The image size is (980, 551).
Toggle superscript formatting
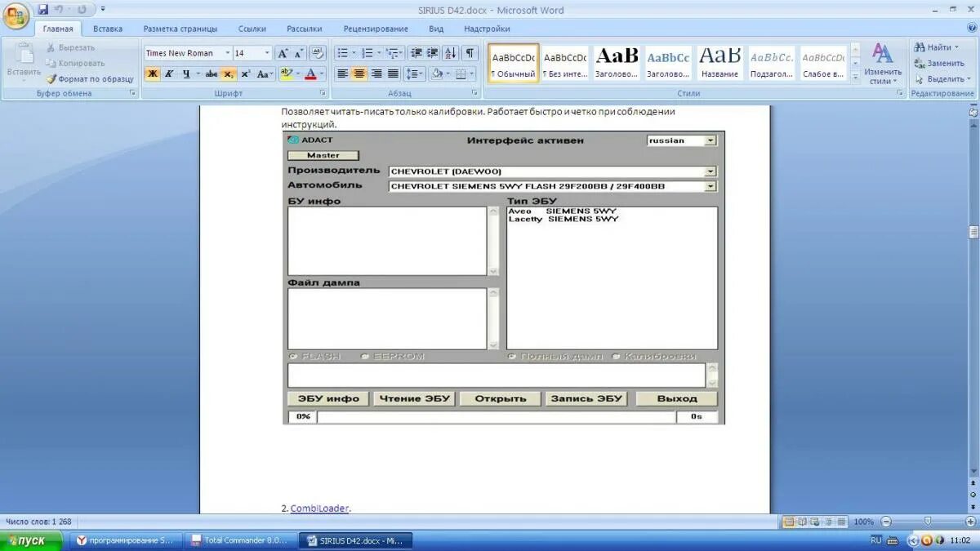pos(246,73)
